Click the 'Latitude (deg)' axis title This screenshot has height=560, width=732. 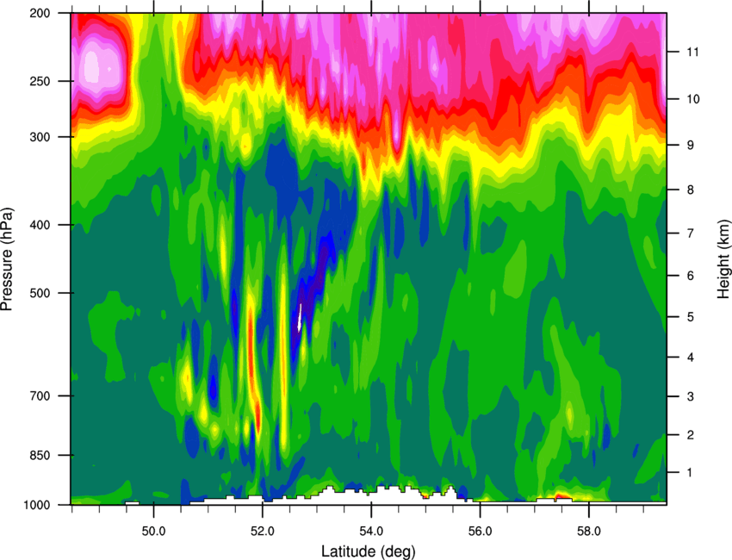click(x=369, y=551)
